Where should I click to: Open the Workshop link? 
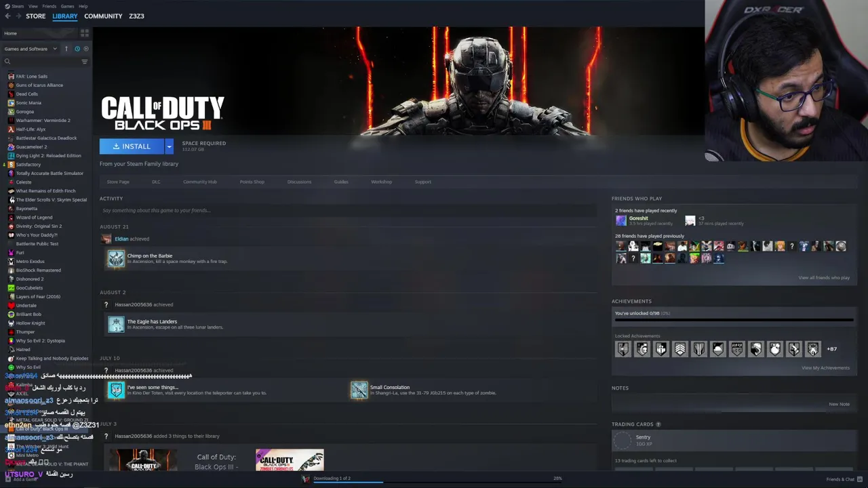tap(381, 182)
